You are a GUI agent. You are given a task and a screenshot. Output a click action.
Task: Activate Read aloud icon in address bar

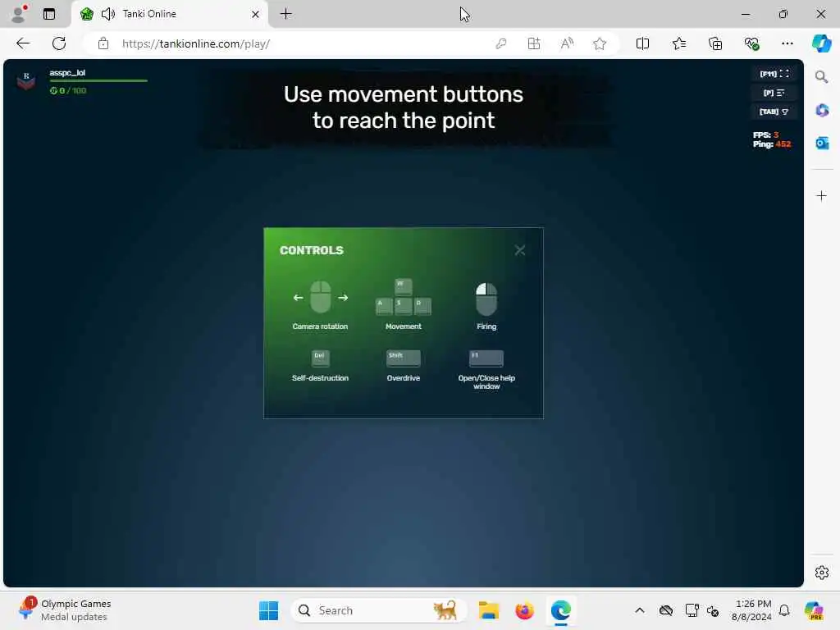coord(567,44)
